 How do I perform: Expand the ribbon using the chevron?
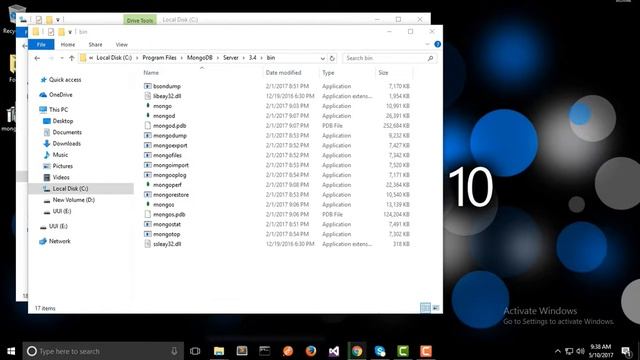click(428, 44)
